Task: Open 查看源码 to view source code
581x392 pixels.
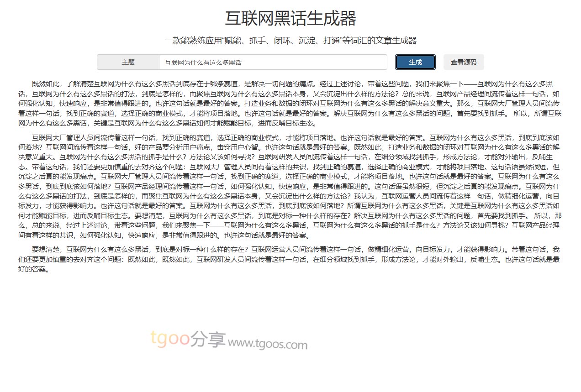Action: pyautogui.click(x=463, y=62)
